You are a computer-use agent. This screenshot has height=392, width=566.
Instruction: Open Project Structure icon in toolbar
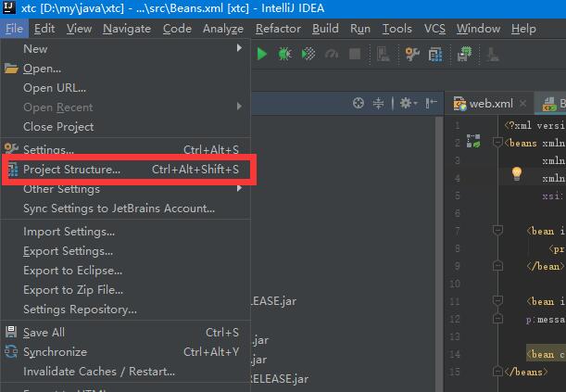point(435,55)
